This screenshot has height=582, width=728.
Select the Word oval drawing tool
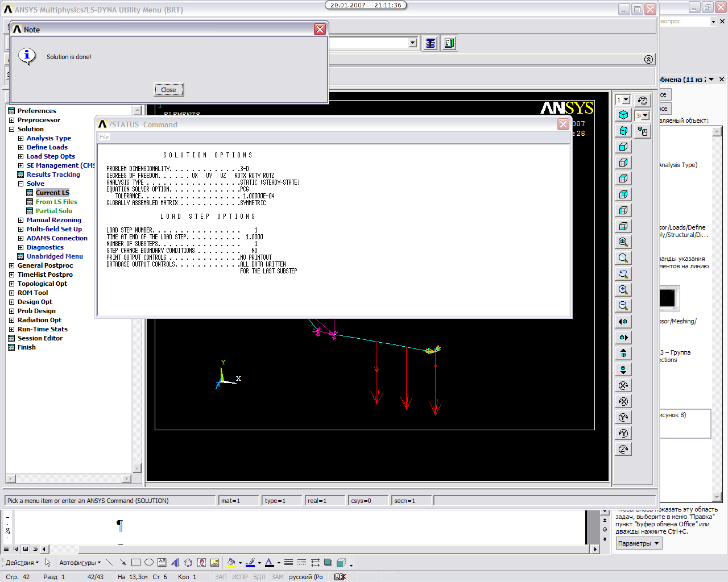pos(149,563)
